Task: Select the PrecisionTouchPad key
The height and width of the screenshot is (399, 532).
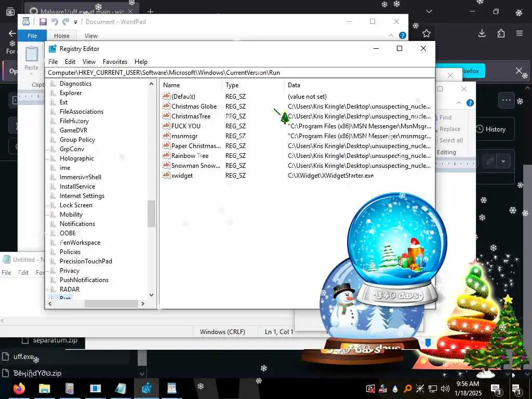Action: click(x=86, y=261)
